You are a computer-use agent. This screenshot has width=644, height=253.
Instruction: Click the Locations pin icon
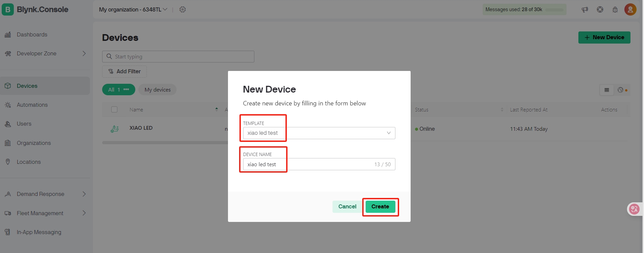pyautogui.click(x=8, y=162)
